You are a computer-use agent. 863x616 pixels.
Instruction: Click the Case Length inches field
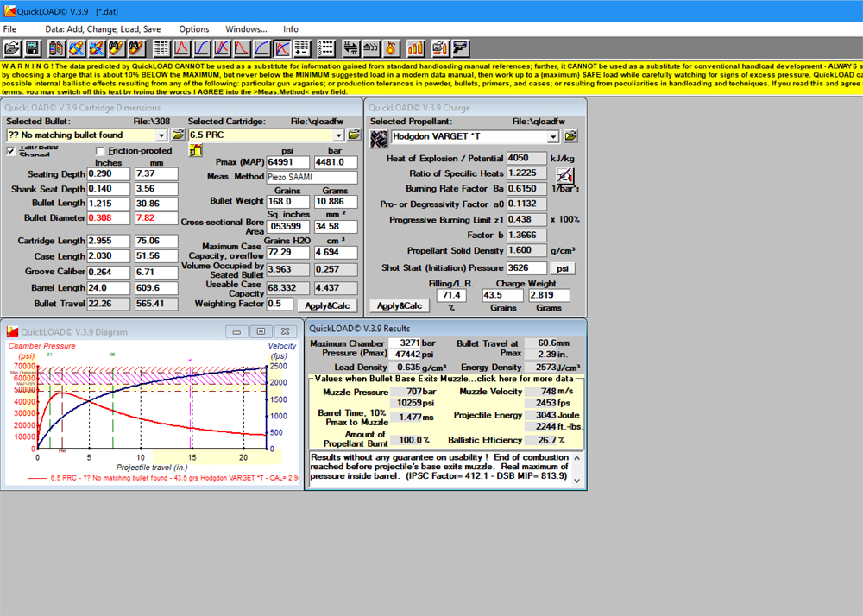(x=109, y=256)
